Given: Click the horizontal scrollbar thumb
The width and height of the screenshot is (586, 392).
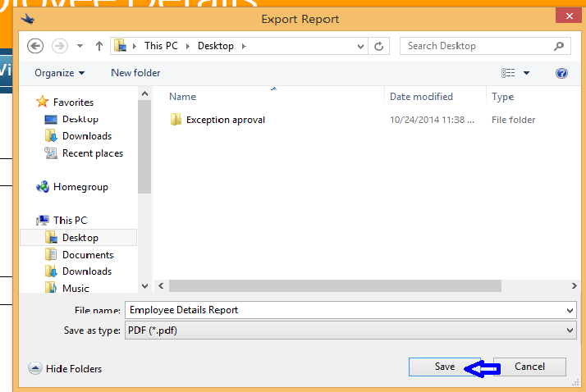Looking at the screenshot, I should pos(335,286).
